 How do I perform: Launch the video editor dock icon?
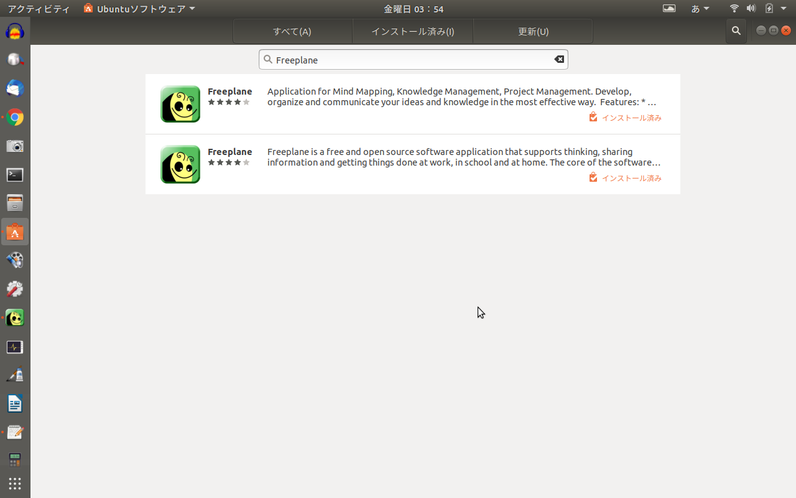(x=15, y=260)
